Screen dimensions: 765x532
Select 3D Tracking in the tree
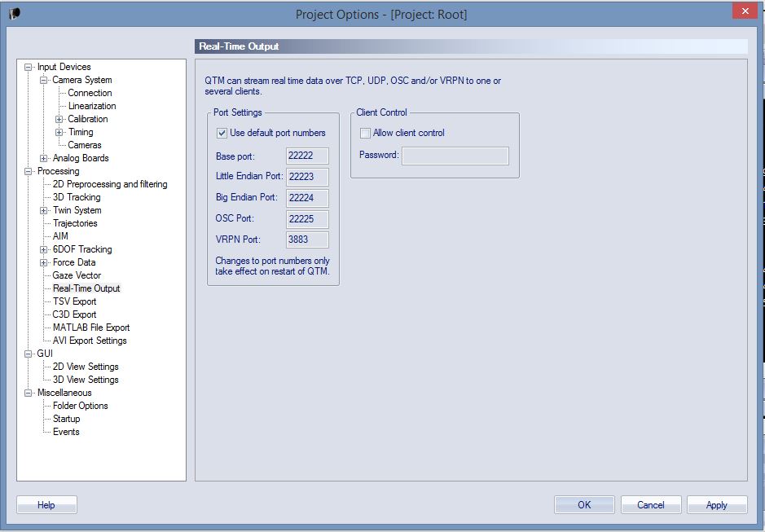click(x=77, y=197)
